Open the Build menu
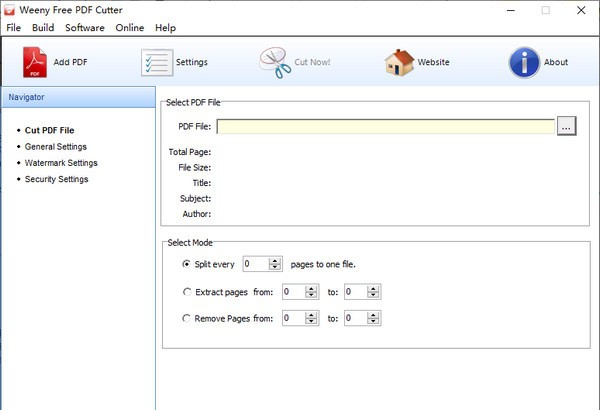 43,28
